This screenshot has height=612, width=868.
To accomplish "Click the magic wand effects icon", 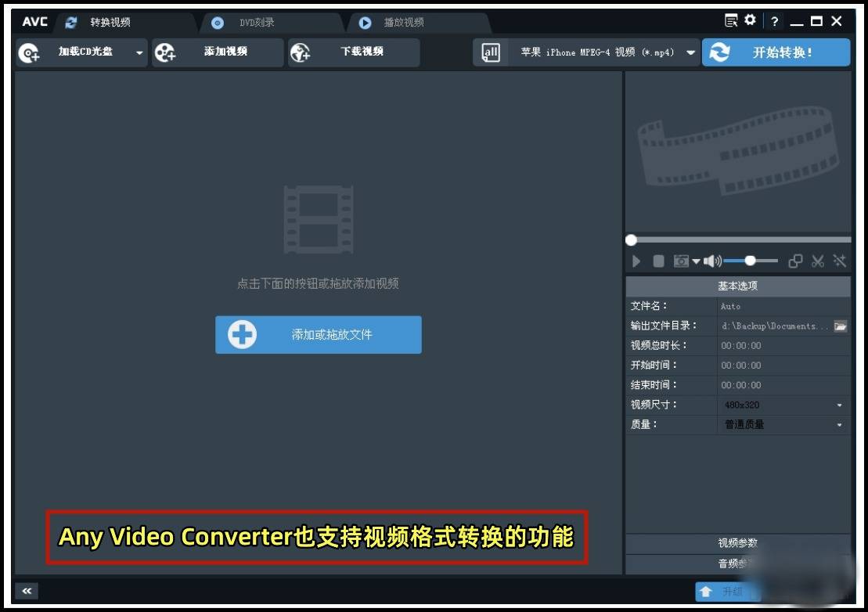I will point(840,261).
